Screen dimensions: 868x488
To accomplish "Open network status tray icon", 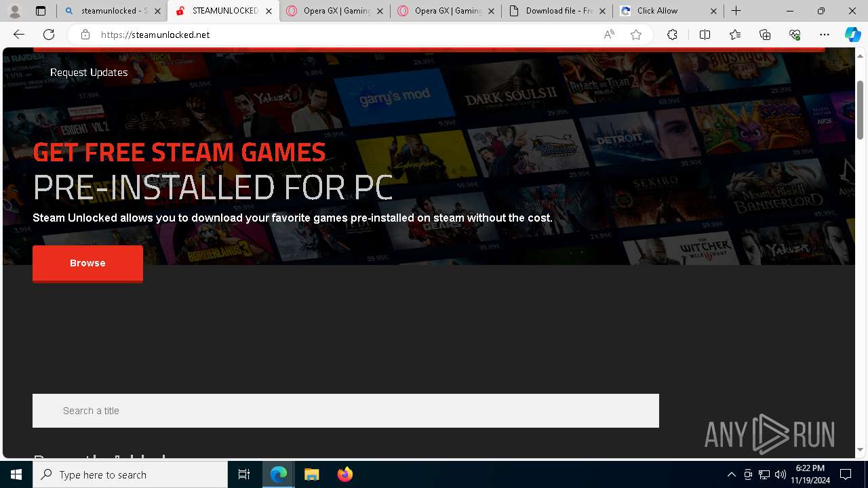I will point(764,474).
